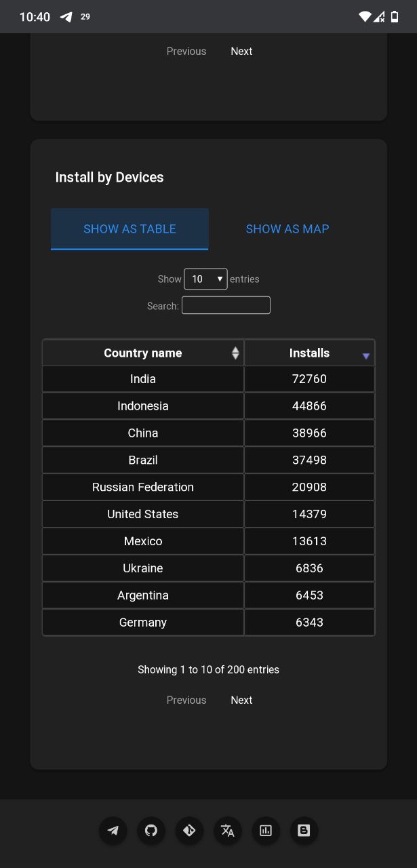Sort by Country name column arrows
Screen dimensions: 417x868
click(235, 353)
